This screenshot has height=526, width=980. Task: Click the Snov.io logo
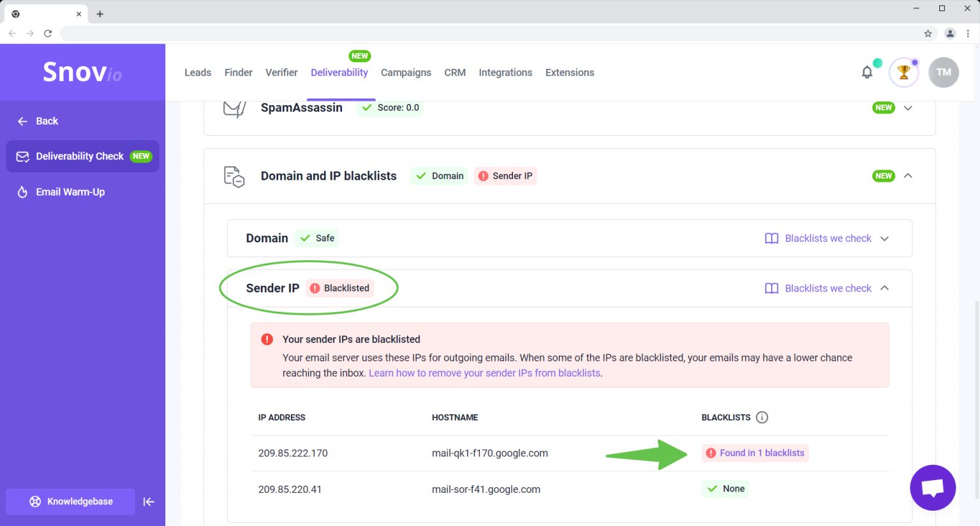pos(82,71)
